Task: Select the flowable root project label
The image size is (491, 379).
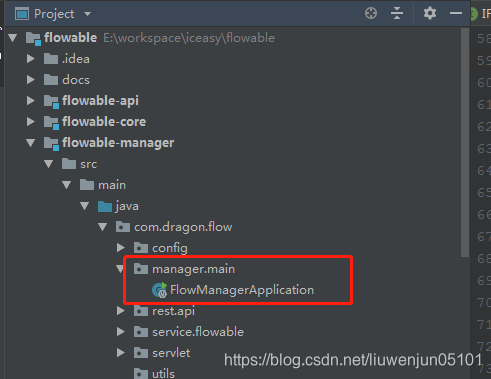Action: click(70, 38)
